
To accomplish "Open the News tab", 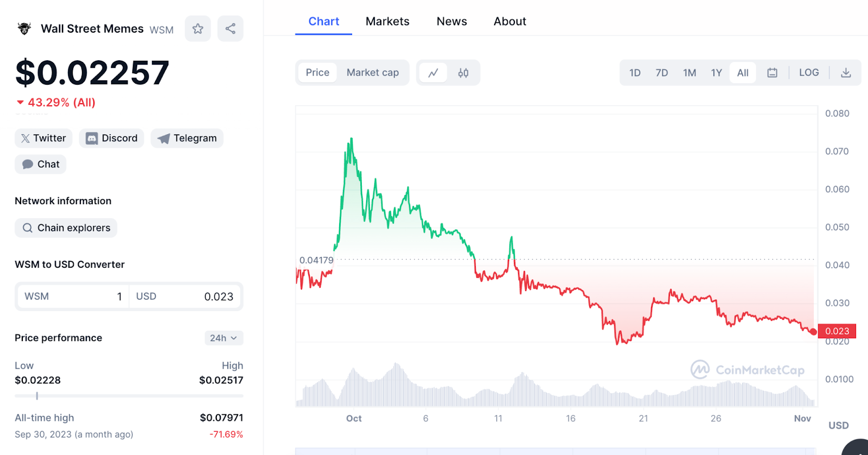I will (x=452, y=22).
